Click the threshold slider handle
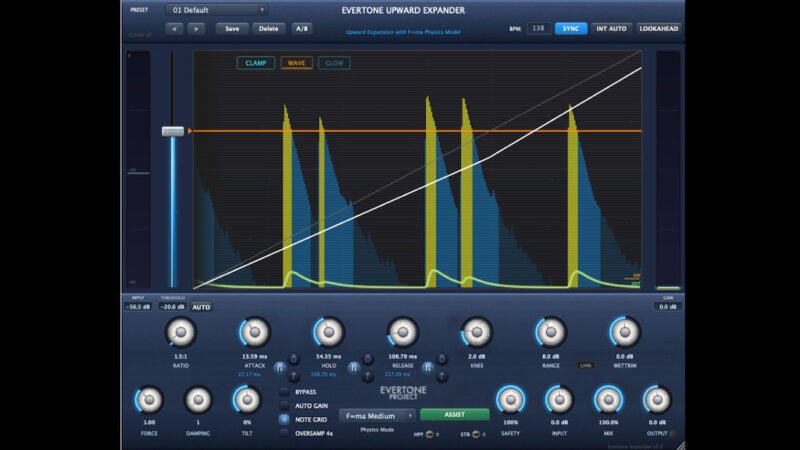This screenshot has height=450, width=800. [x=173, y=131]
